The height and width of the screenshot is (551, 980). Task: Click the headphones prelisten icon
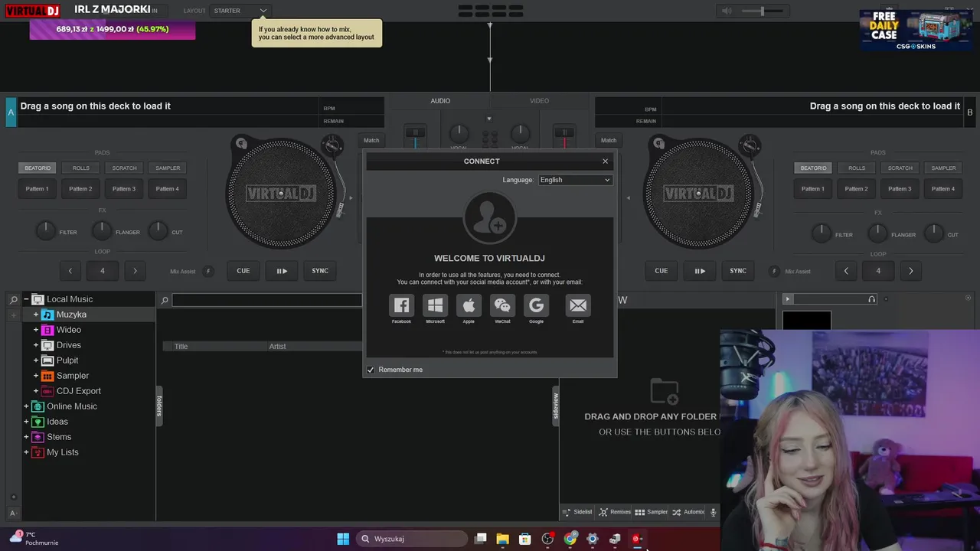point(871,299)
